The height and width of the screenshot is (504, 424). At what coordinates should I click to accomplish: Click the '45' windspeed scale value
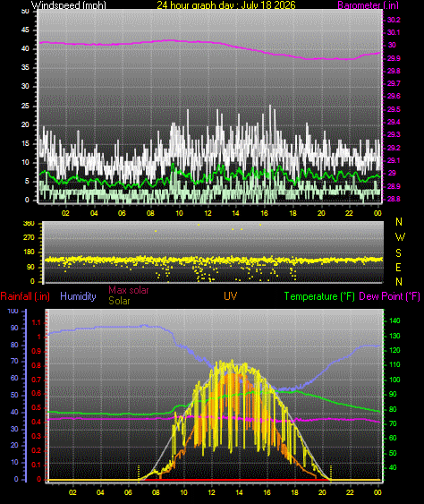click(x=25, y=30)
